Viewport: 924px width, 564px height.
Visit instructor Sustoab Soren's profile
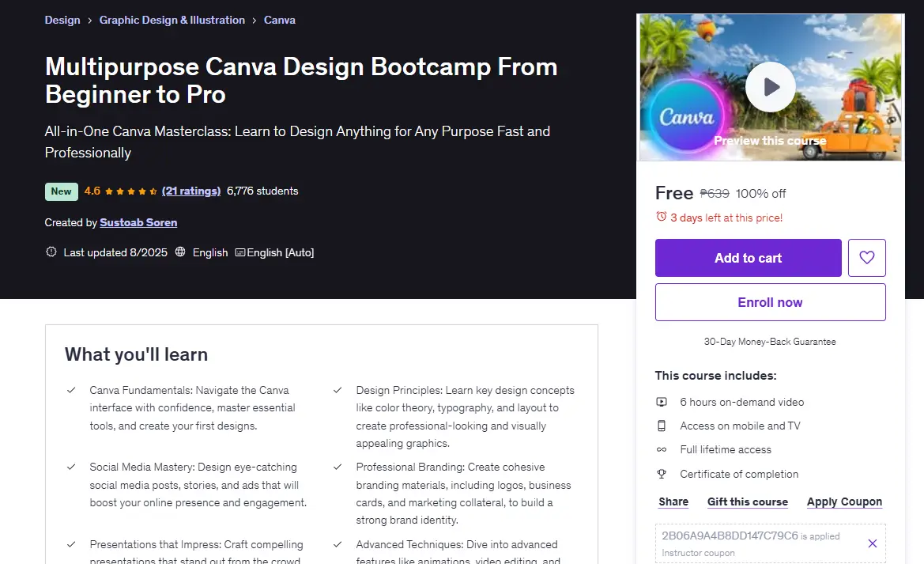(x=138, y=222)
